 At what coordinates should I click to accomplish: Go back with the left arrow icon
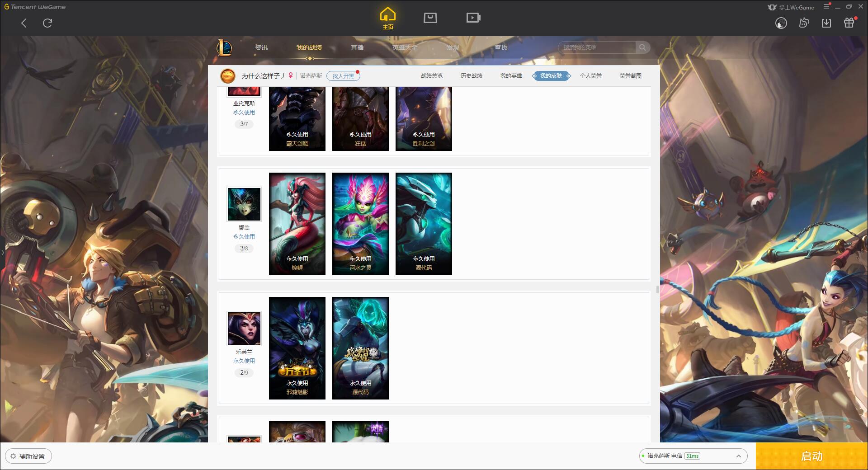point(24,23)
